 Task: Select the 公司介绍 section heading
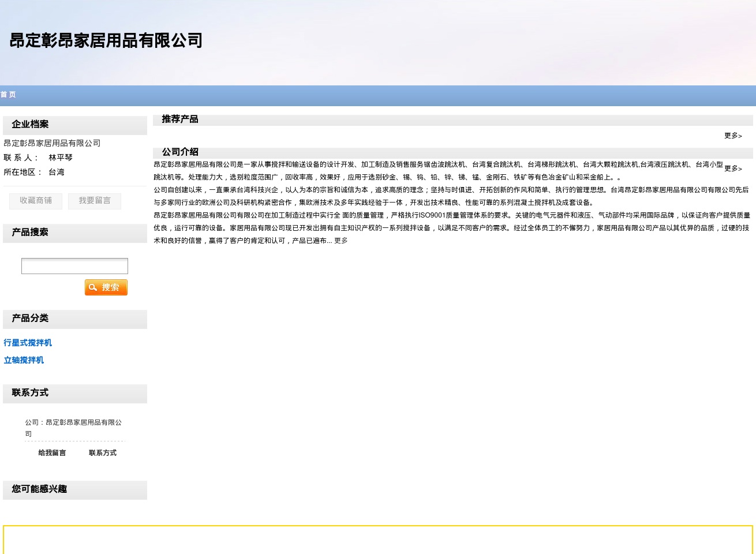point(180,152)
